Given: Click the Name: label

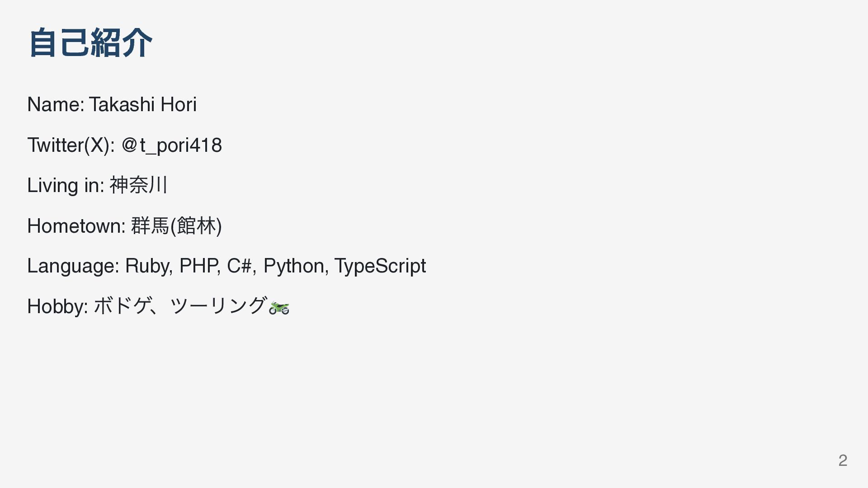Looking at the screenshot, I should pos(55,104).
